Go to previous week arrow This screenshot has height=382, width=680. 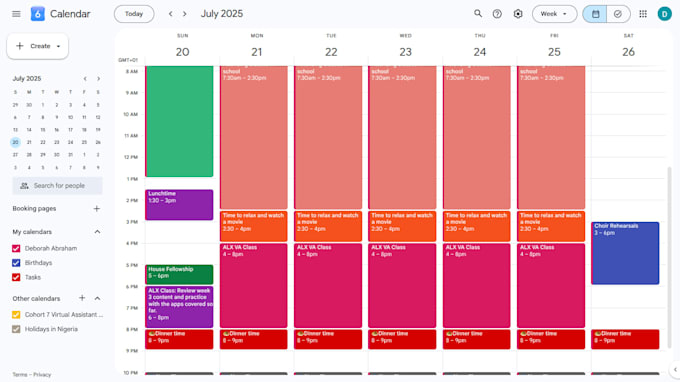click(x=171, y=14)
